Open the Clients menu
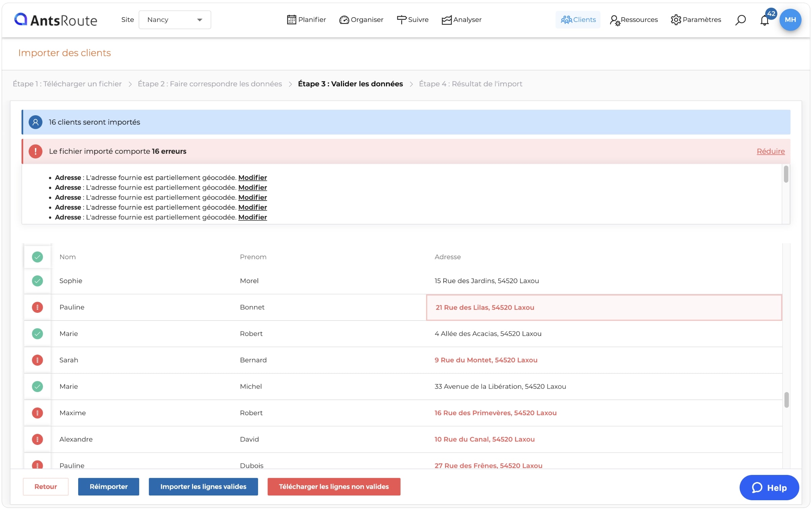812x510 pixels. (578, 20)
